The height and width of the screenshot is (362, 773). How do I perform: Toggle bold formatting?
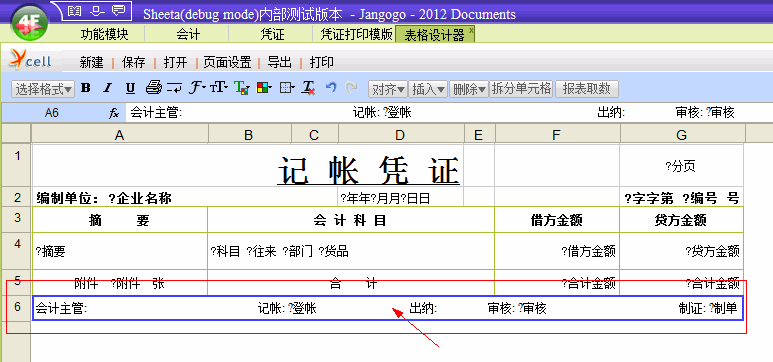coord(86,88)
